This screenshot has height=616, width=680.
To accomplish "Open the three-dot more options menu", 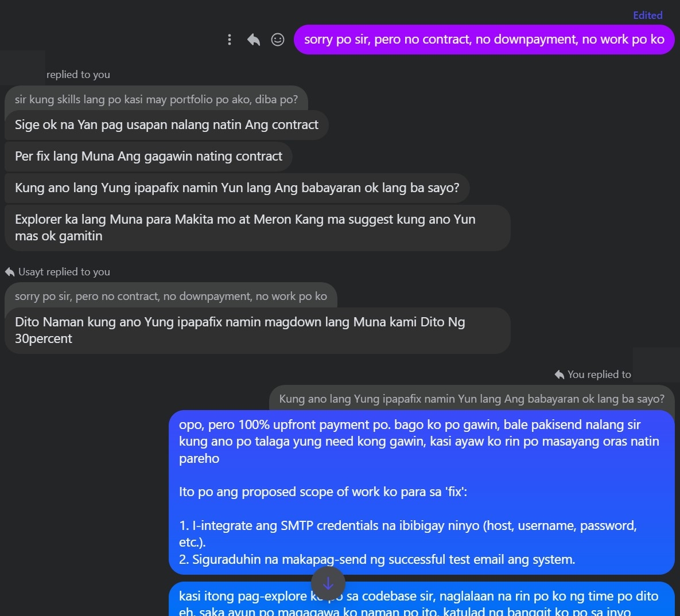I will click(230, 40).
